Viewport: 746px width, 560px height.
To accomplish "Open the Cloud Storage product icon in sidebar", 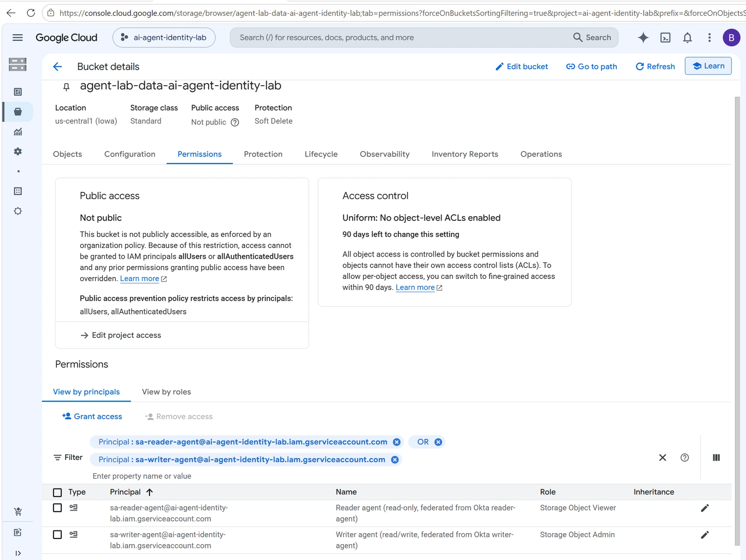I will pyautogui.click(x=18, y=65).
